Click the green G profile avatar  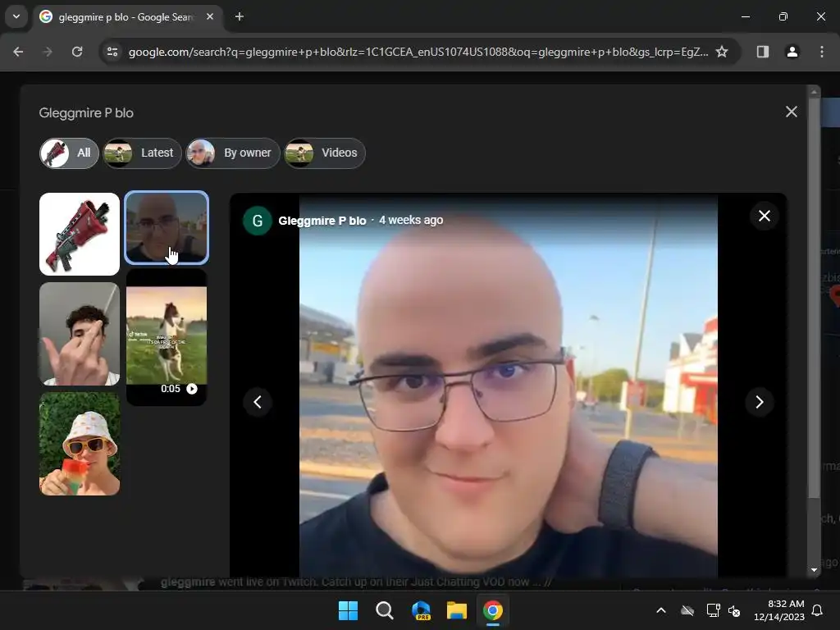click(x=257, y=221)
